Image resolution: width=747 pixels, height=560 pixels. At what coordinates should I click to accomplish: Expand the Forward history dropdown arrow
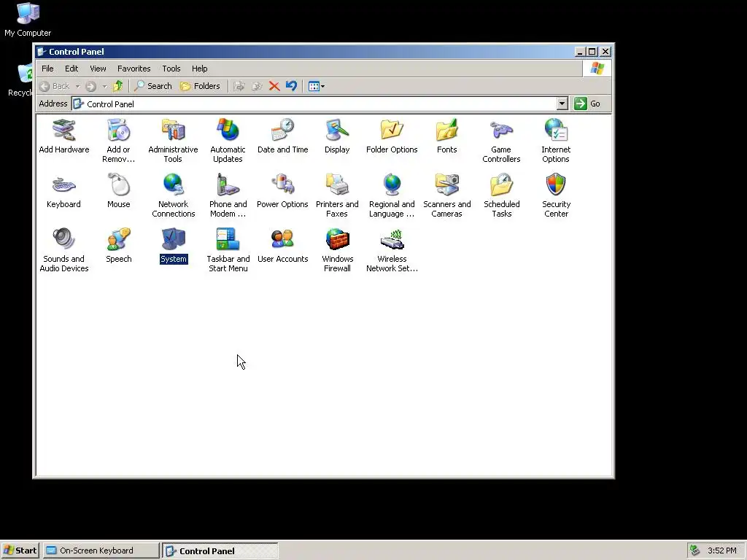pyautogui.click(x=104, y=86)
